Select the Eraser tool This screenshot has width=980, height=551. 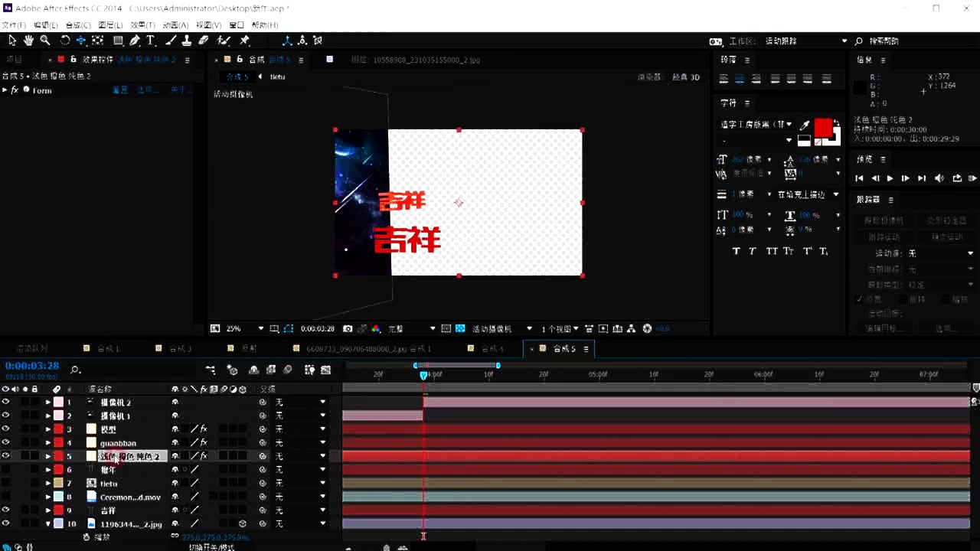click(x=204, y=41)
